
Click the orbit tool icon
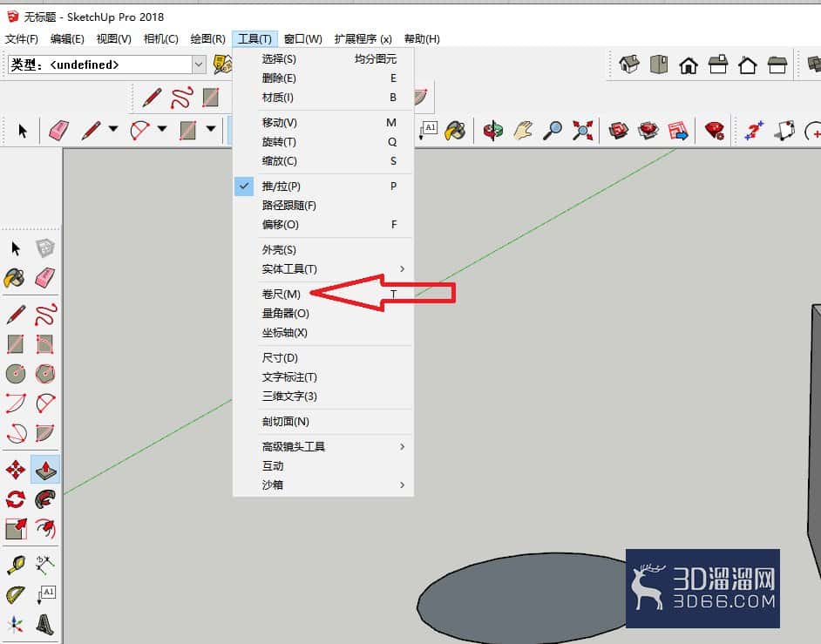(492, 131)
